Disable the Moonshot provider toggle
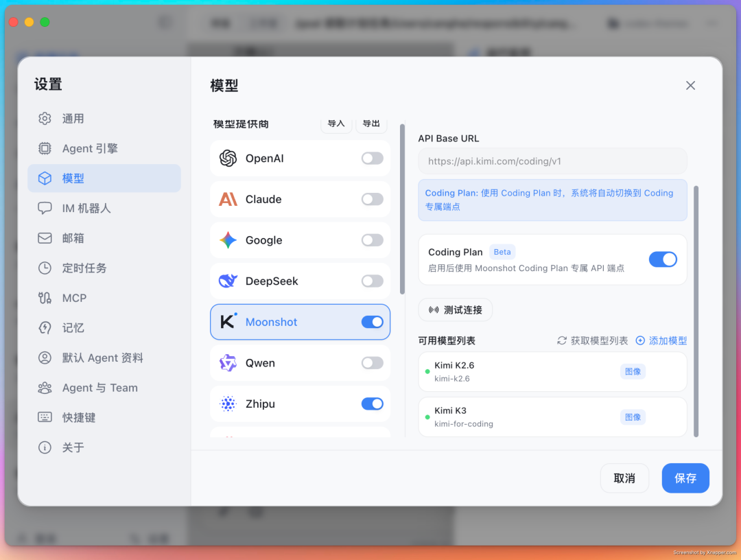This screenshot has width=741, height=560. (373, 322)
